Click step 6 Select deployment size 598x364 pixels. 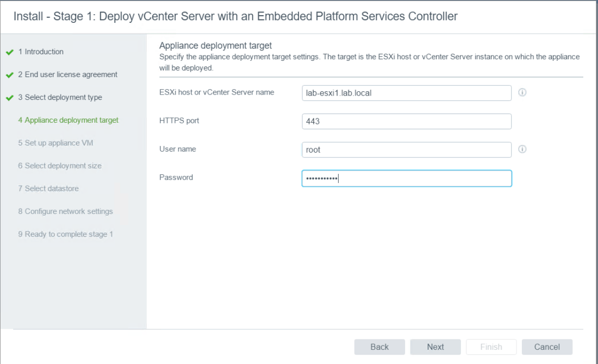60,166
